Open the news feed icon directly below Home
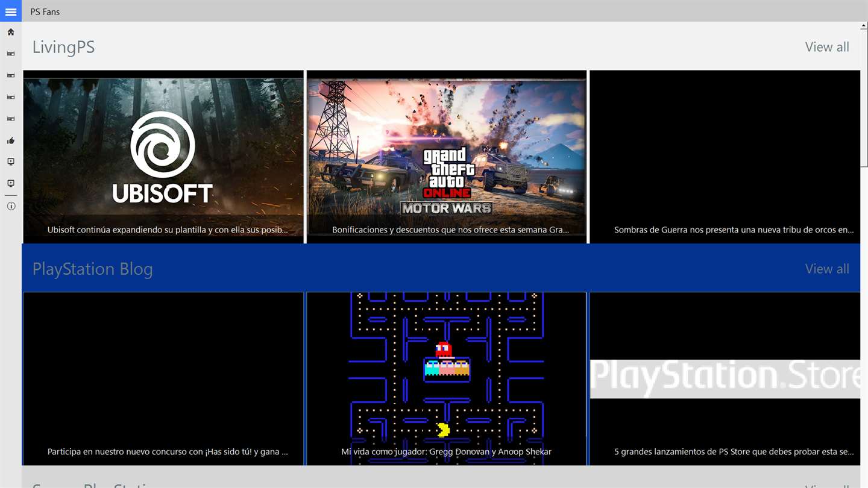 11,54
